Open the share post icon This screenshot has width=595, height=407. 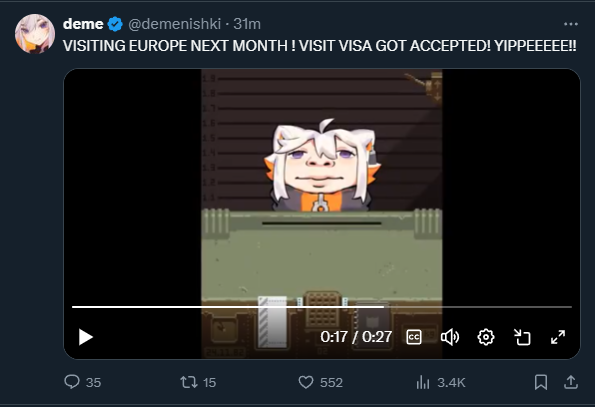pos(571,382)
